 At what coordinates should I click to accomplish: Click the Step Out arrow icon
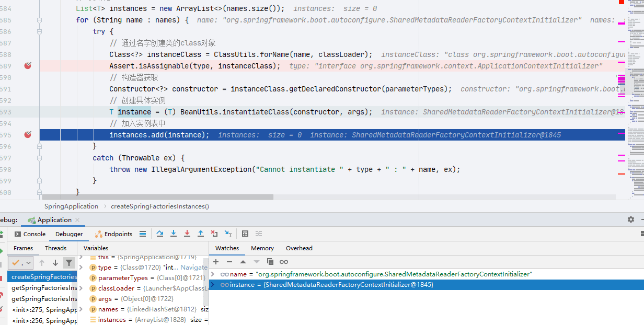tap(201, 234)
